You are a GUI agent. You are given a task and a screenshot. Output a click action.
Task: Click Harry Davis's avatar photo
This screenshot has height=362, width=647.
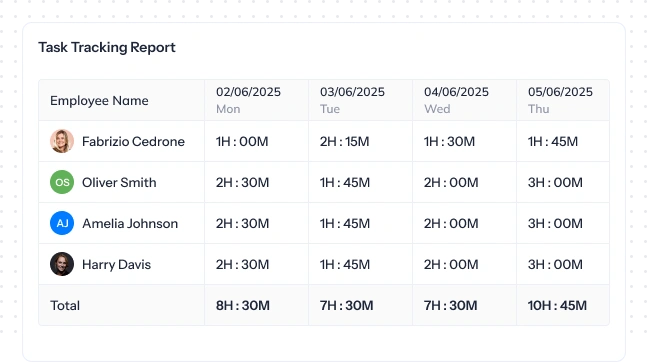point(62,264)
